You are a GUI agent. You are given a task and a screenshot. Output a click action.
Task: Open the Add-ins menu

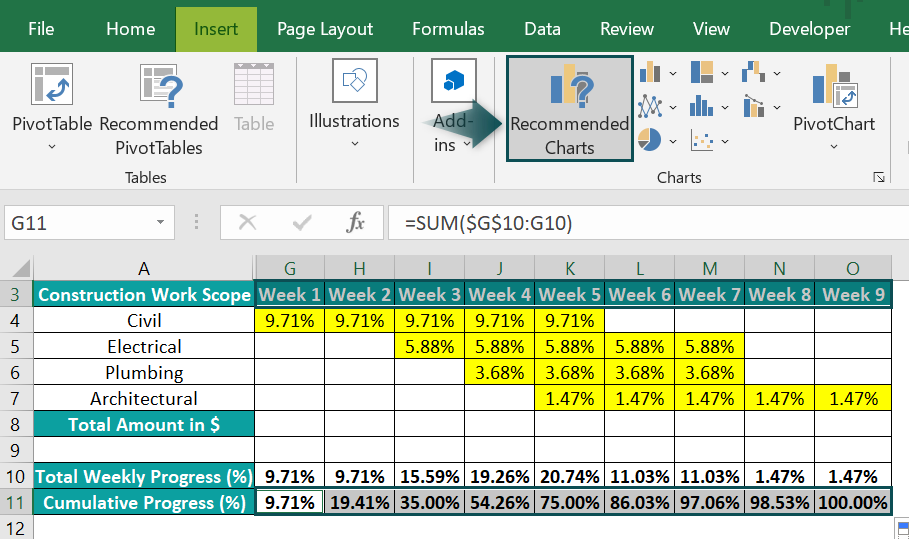point(453,107)
